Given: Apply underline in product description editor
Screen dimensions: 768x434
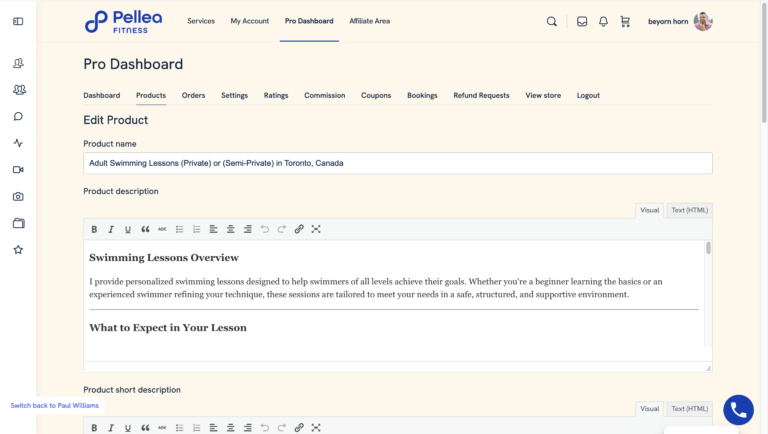Looking at the screenshot, I should coord(128,229).
